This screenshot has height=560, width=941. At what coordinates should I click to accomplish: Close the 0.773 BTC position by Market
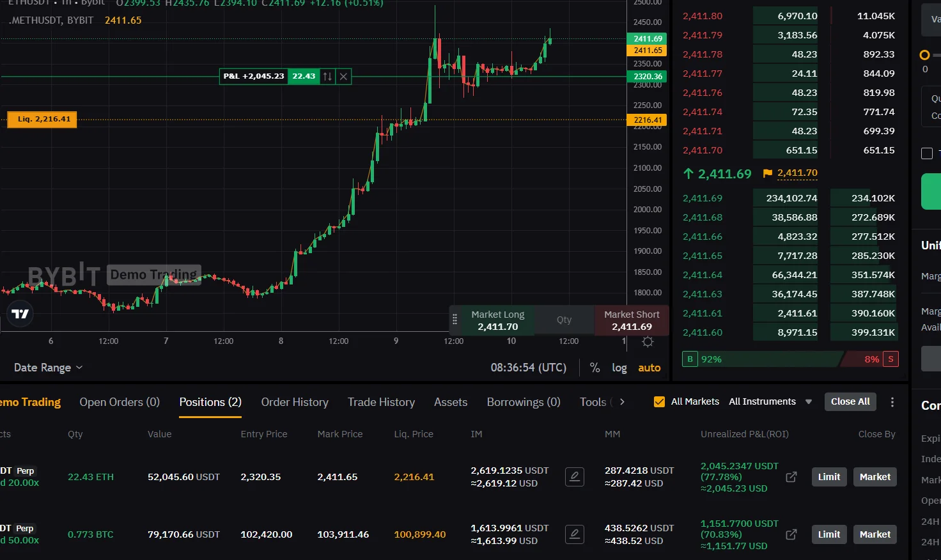coord(875,534)
